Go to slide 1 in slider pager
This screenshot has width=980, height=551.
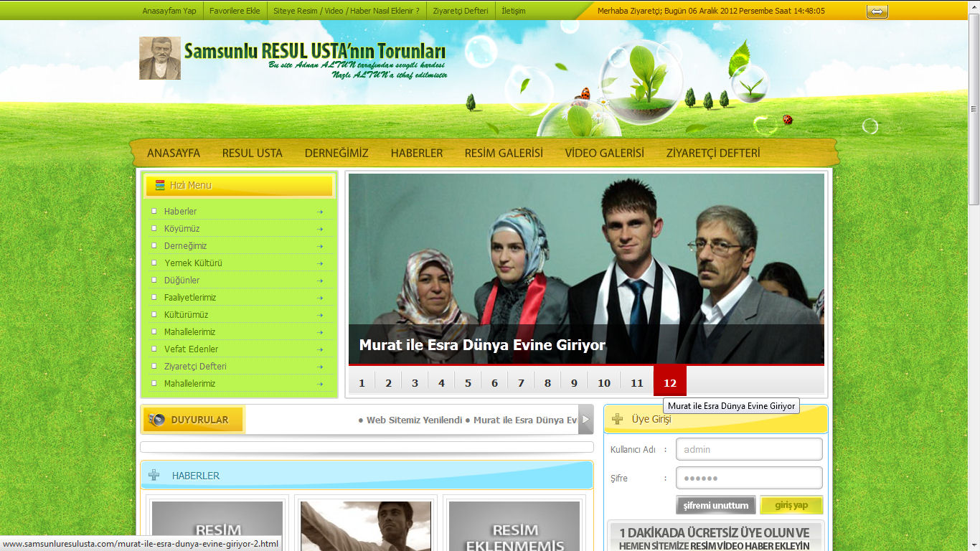tap(362, 382)
